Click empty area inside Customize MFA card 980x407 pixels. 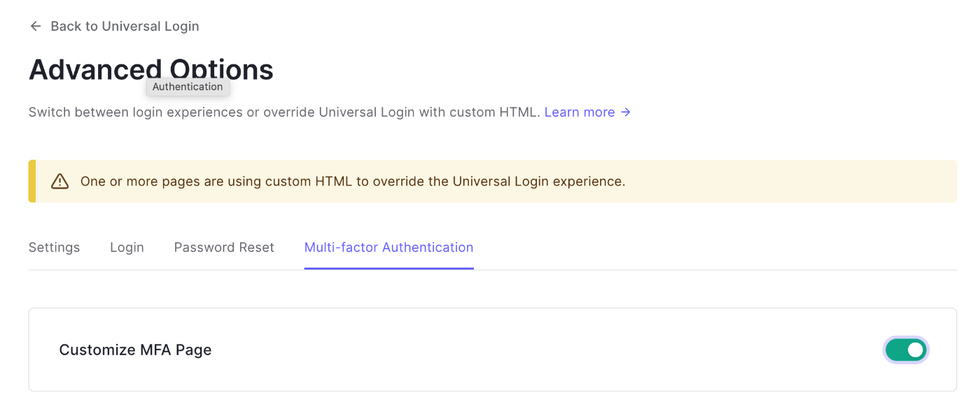[x=546, y=350]
